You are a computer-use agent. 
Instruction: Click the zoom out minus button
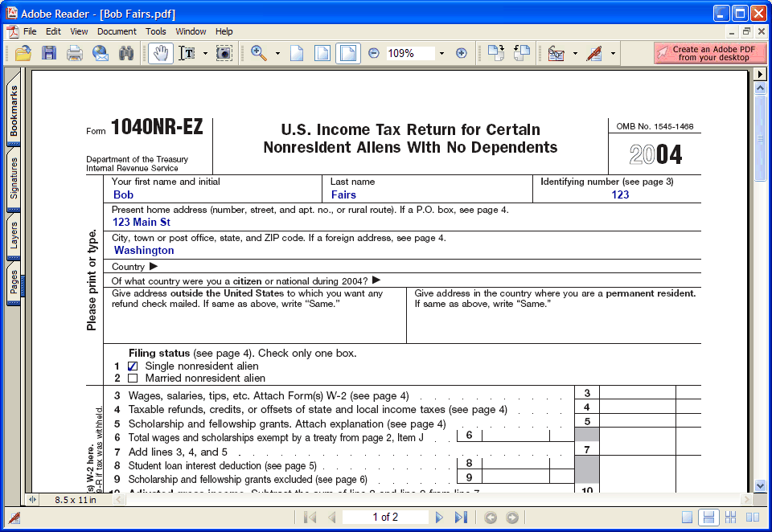tap(374, 53)
